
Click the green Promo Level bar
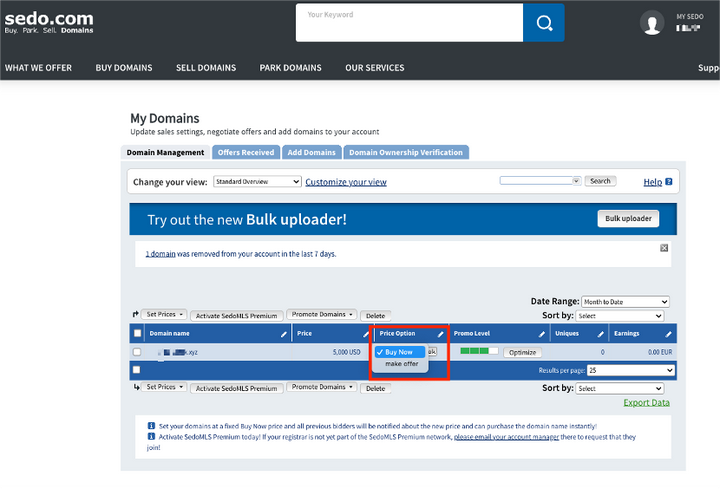pyautogui.click(x=479, y=351)
